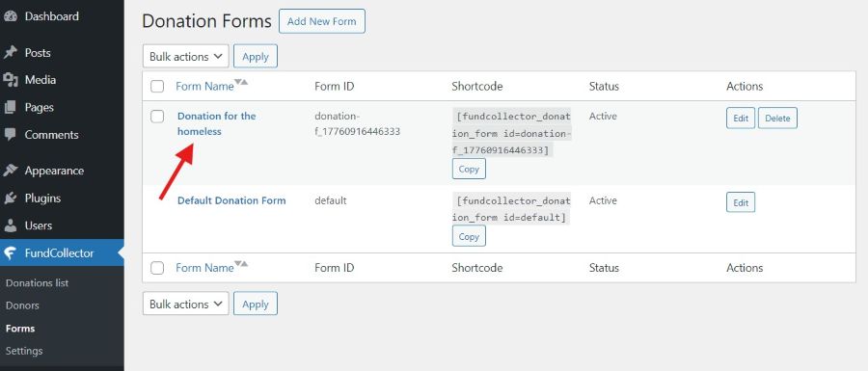Click the top Apply button

click(x=256, y=57)
